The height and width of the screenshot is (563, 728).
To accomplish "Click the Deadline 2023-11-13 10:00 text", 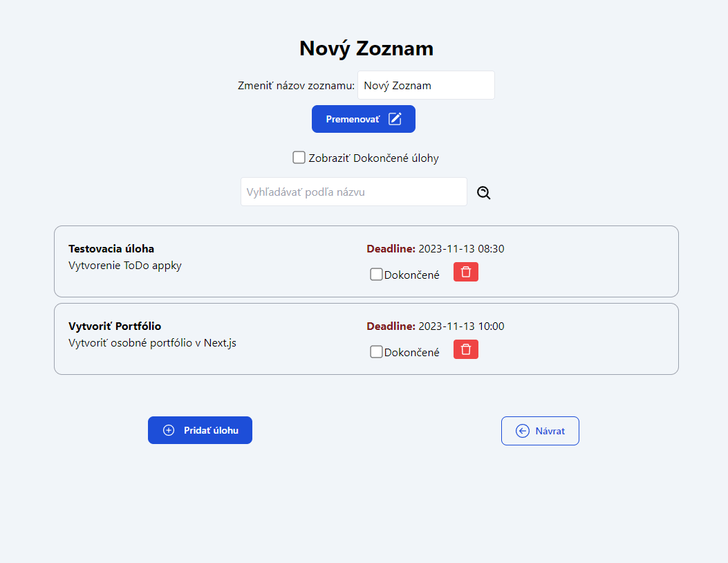I will [x=436, y=326].
